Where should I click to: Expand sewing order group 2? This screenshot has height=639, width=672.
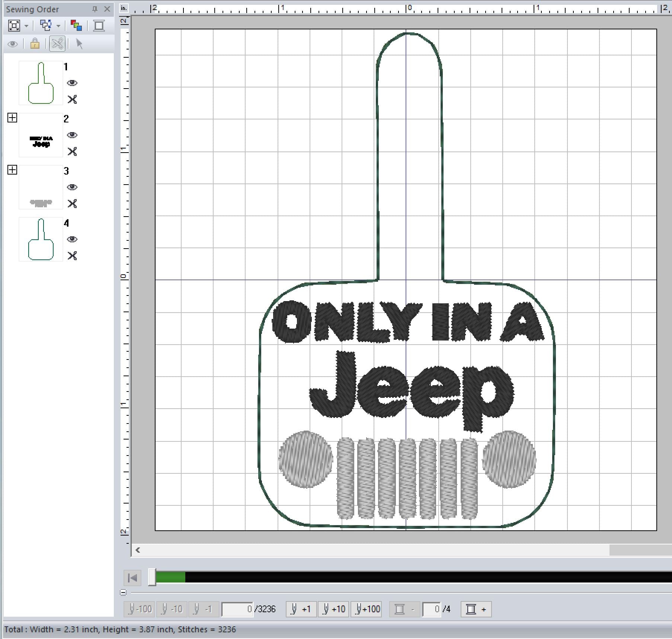point(12,118)
